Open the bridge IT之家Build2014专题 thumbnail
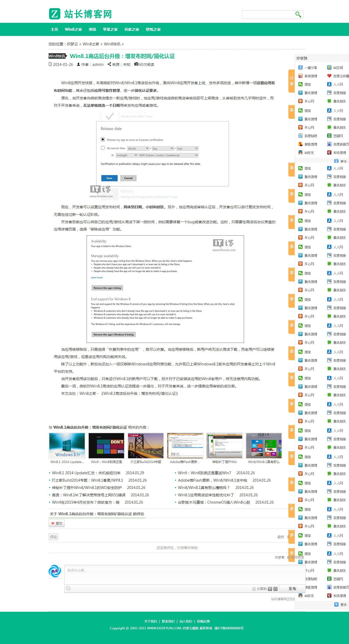Viewport: 349px width, 644px height. (x=146, y=445)
